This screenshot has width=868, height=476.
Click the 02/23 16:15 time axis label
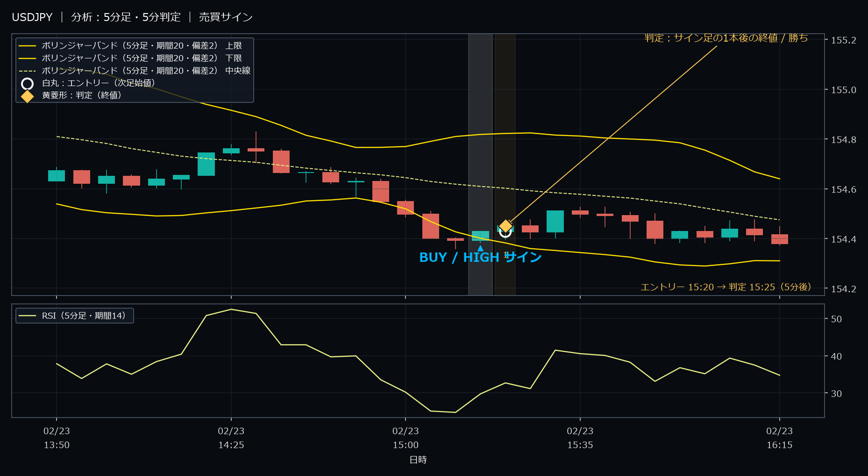point(780,438)
